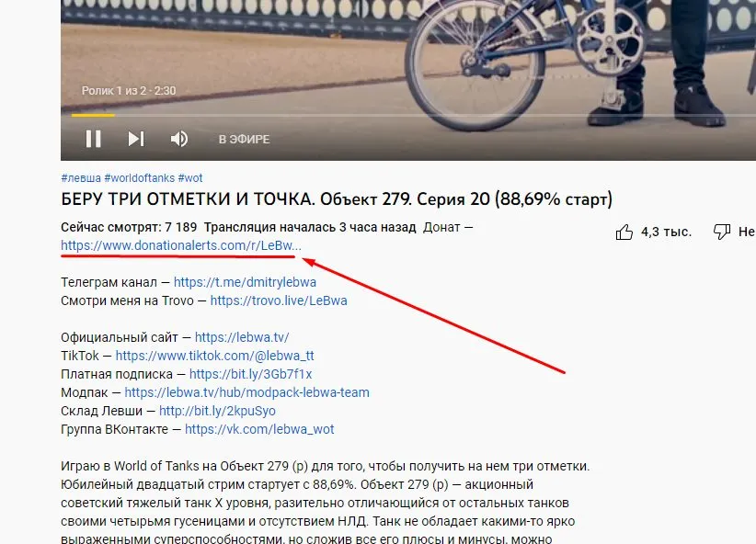Screen dimensions: 756x544
Task: Dislike the stream with thumbs-down icon
Action: pyautogui.click(x=722, y=232)
